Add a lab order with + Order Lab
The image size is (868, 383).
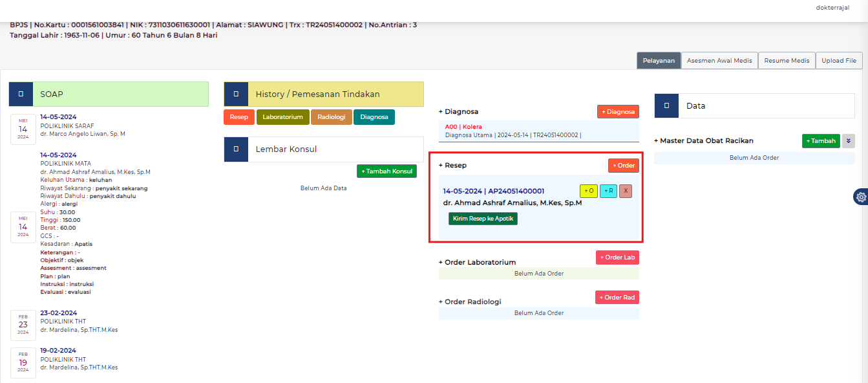click(x=617, y=257)
